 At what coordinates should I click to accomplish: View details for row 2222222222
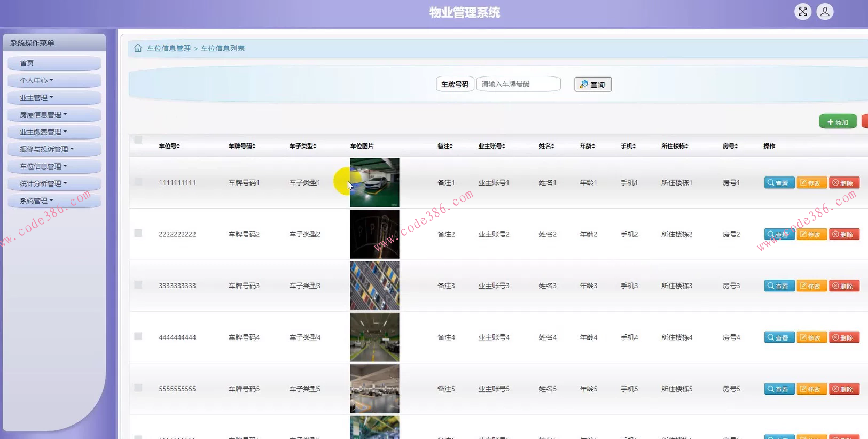pos(779,234)
